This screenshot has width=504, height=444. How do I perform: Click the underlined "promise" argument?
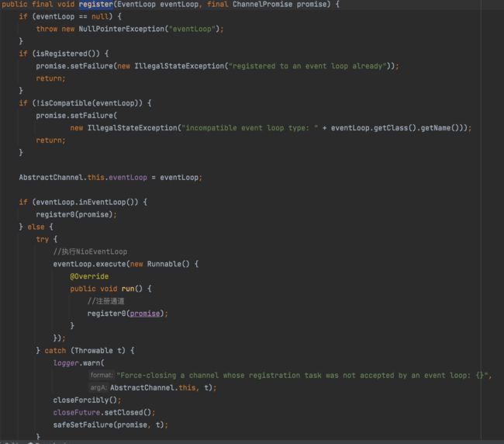point(145,314)
